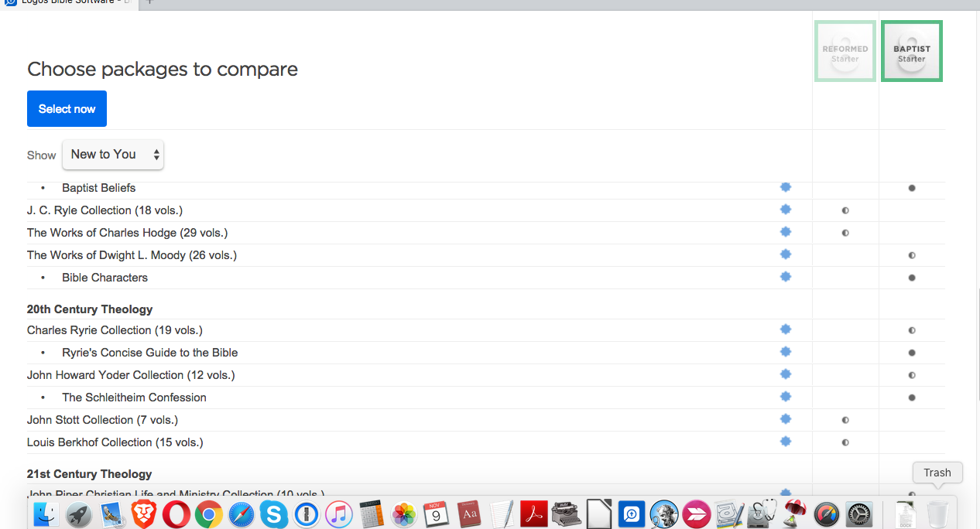Click the Baptist column dot for Charles Ryrie Collection
Screen dimensions: 980x529
pyautogui.click(x=912, y=330)
